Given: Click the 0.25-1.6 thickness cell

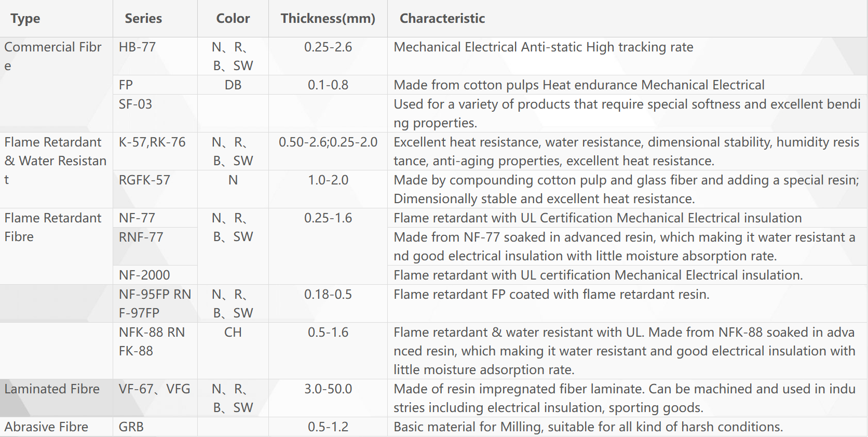Looking at the screenshot, I should coord(328,246).
